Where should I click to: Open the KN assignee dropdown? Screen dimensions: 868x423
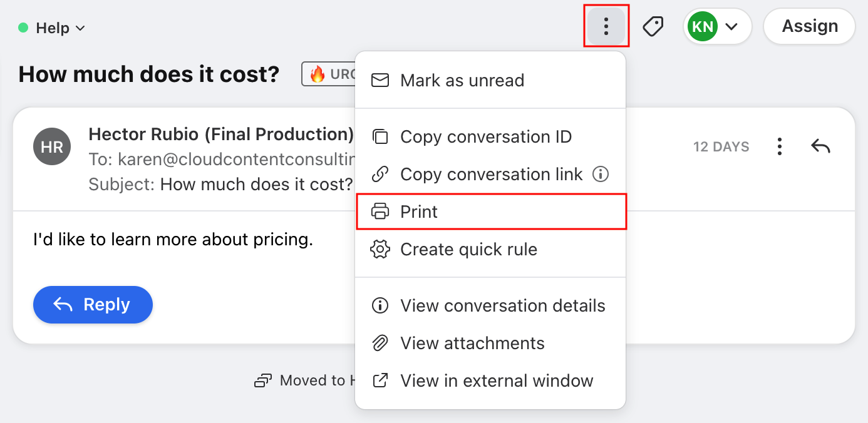point(717,26)
